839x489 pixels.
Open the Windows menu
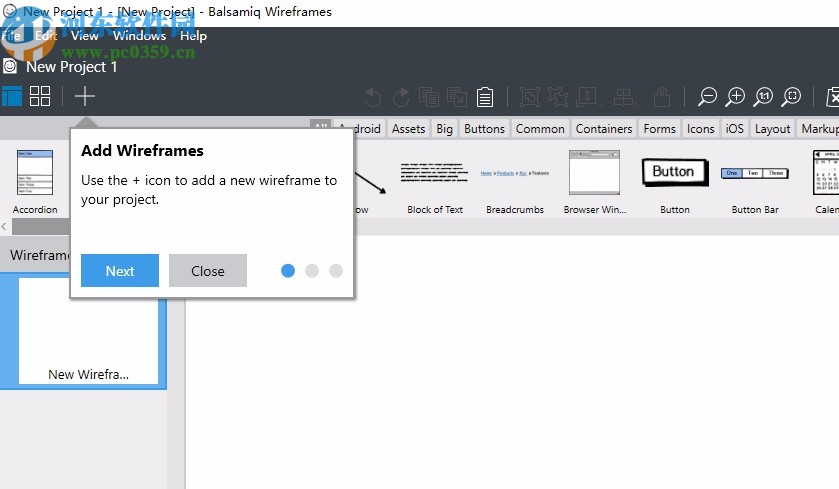click(139, 35)
